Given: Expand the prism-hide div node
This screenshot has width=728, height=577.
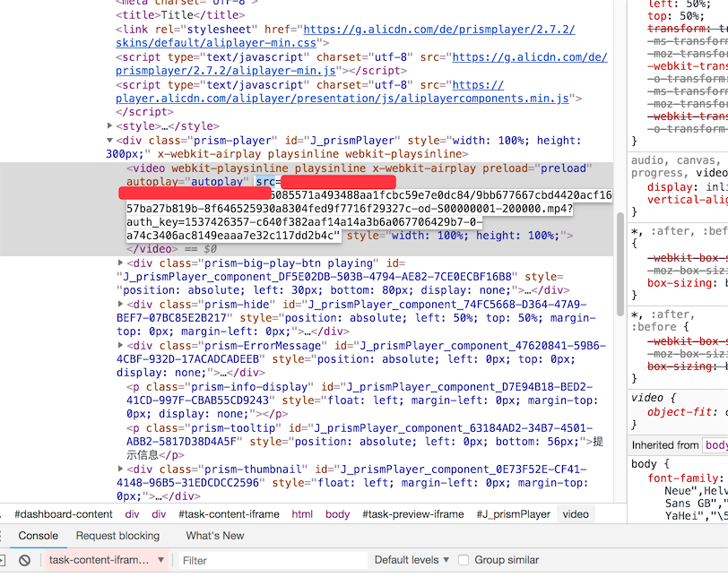Looking at the screenshot, I should 120,304.
